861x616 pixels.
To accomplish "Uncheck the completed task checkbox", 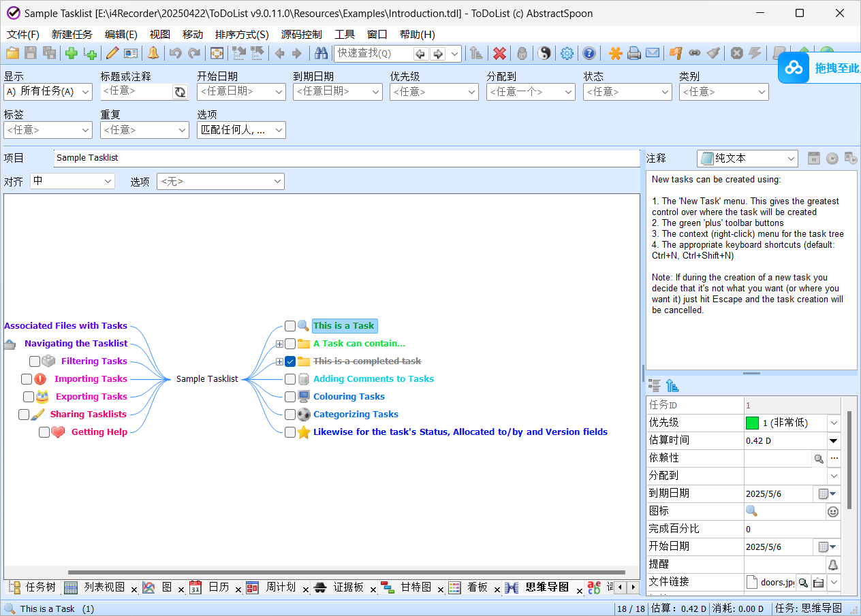I will click(290, 361).
